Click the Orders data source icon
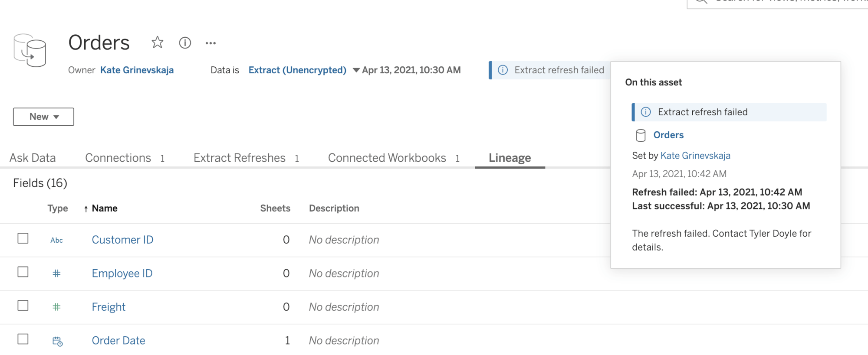This screenshot has width=868, height=355. tap(30, 51)
